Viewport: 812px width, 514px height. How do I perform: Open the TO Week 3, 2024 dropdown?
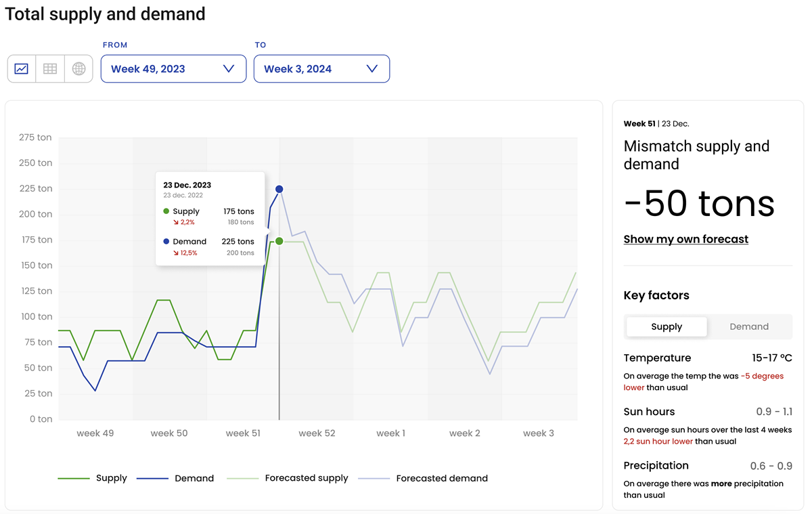click(x=321, y=68)
